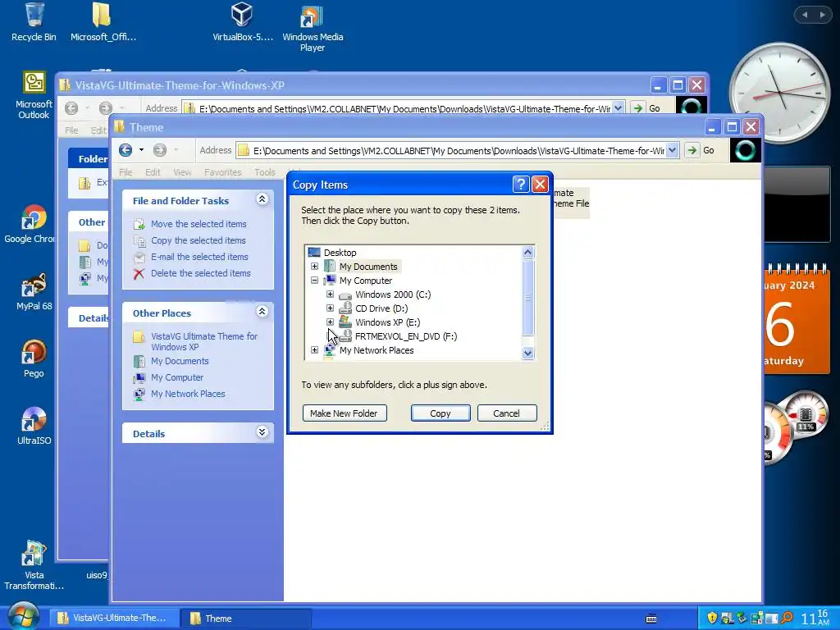This screenshot has width=840, height=630.
Task: Open Vista Transformation desktop shortcut
Action: 34,566
